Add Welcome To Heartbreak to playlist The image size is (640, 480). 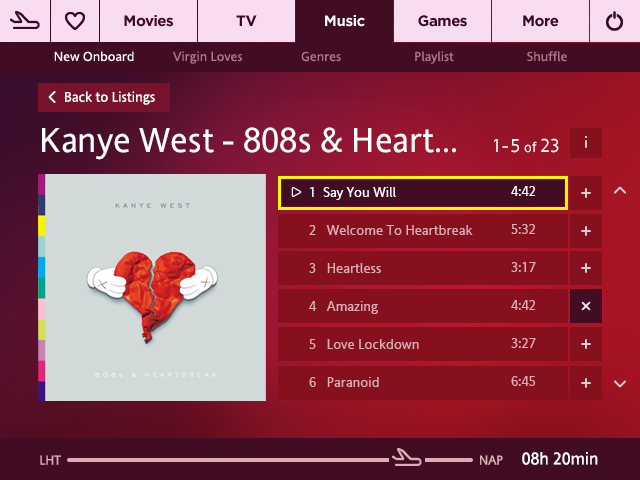586,231
